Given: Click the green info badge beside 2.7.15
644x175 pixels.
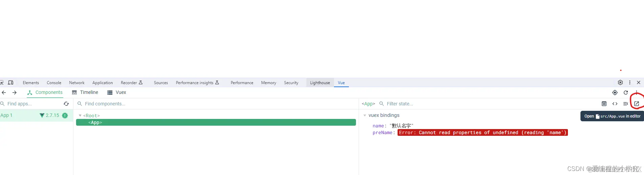Looking at the screenshot, I should (65, 116).
